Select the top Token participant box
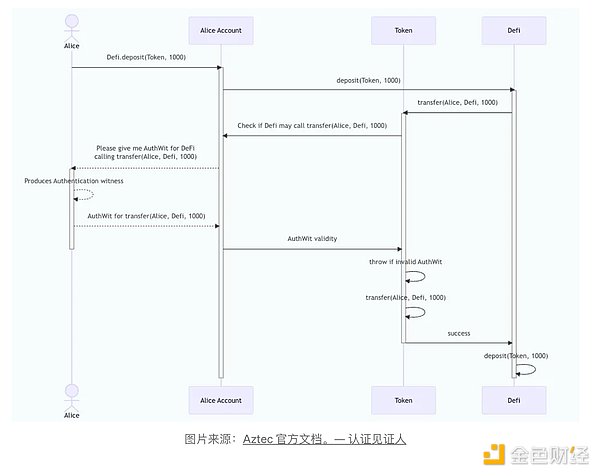 click(x=404, y=31)
